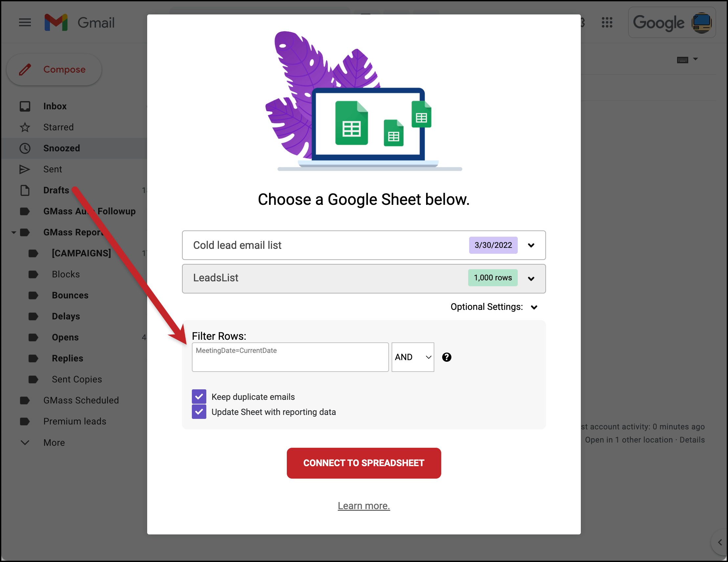This screenshot has width=728, height=562.
Task: Open the AND operator dropdown
Action: pos(413,357)
